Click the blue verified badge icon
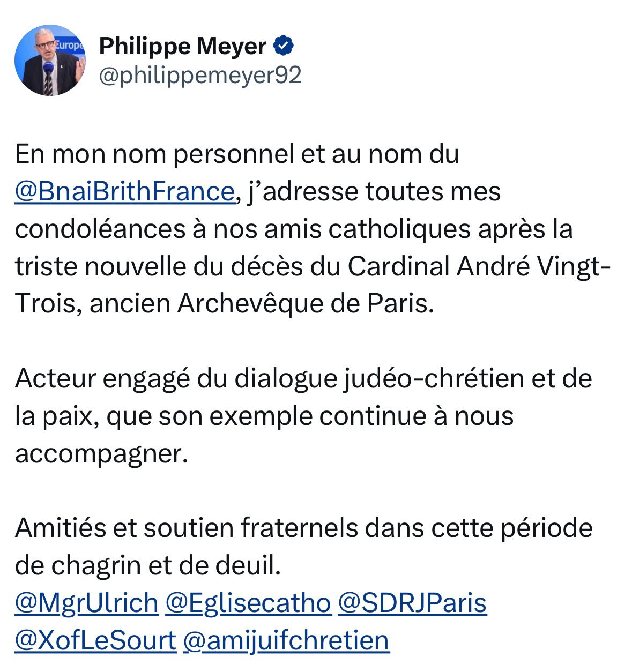 click(x=284, y=46)
